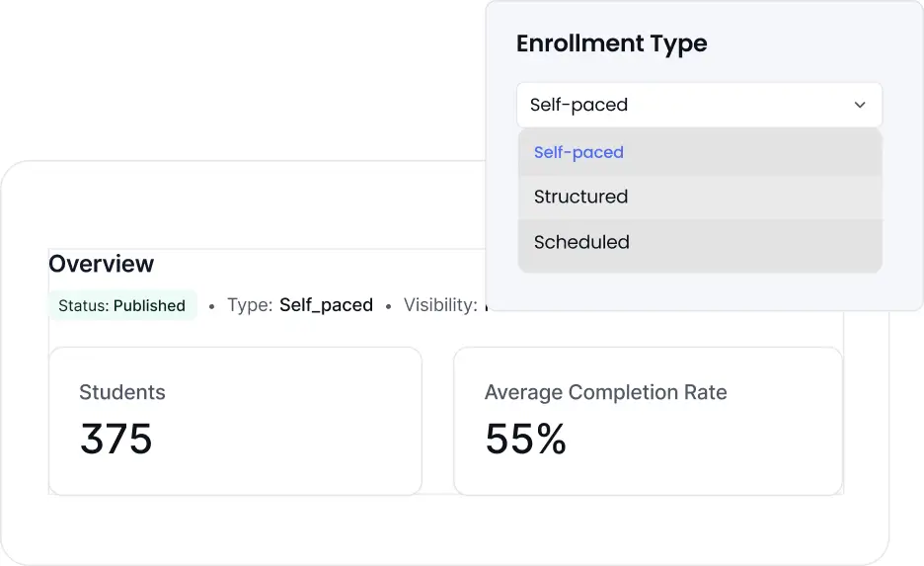
Task: Click the 55% completion value
Action: (x=525, y=440)
